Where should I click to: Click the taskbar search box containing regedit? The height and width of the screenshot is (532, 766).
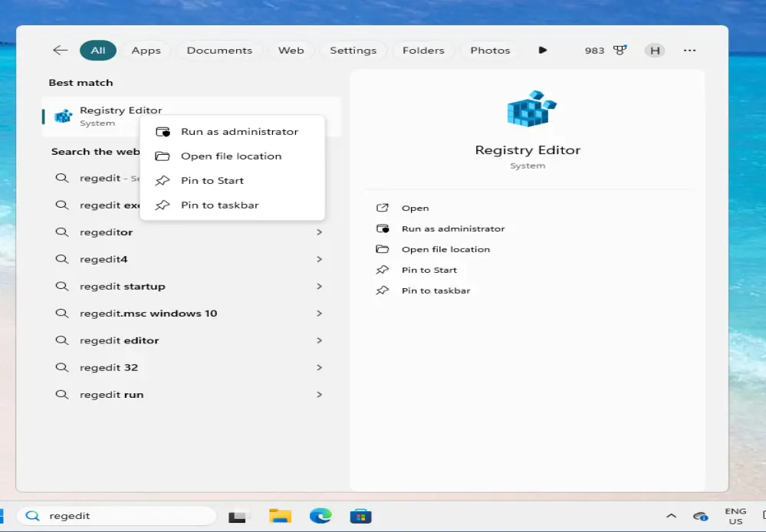pyautogui.click(x=117, y=516)
